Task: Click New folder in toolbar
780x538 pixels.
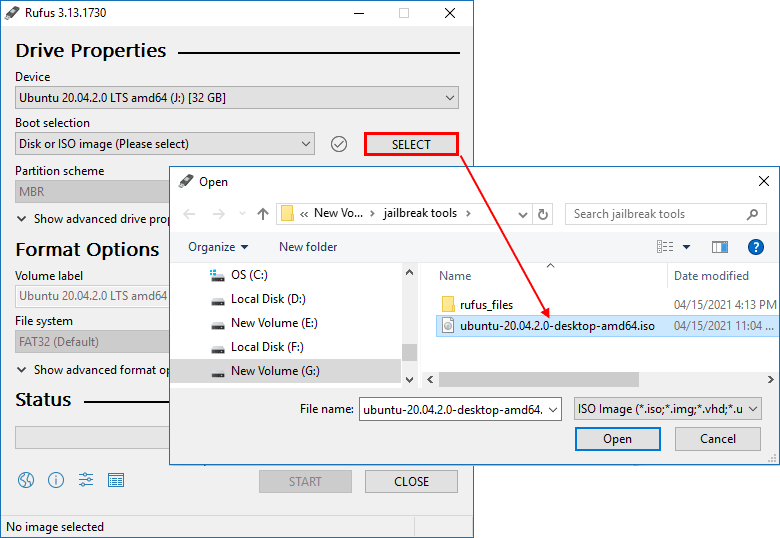Action: coord(308,247)
